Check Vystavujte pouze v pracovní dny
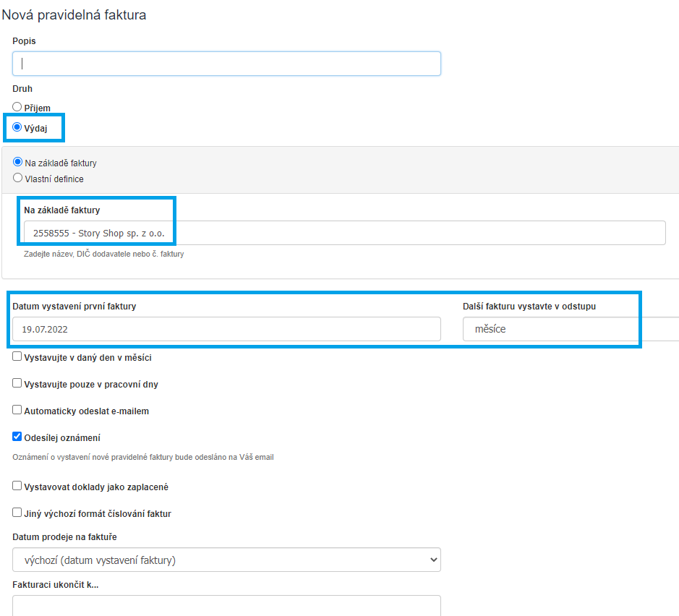The image size is (679, 616). pyautogui.click(x=17, y=384)
